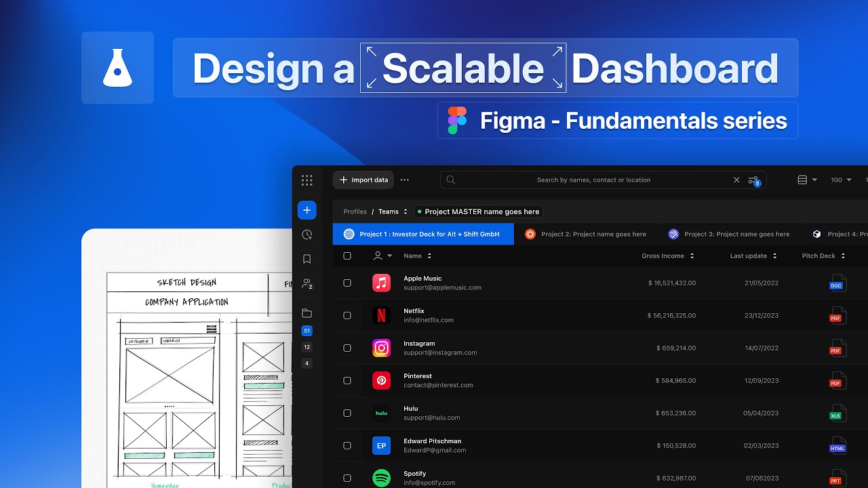This screenshot has width=868, height=488.
Task: Clear the search with the X icon
Action: (x=736, y=180)
